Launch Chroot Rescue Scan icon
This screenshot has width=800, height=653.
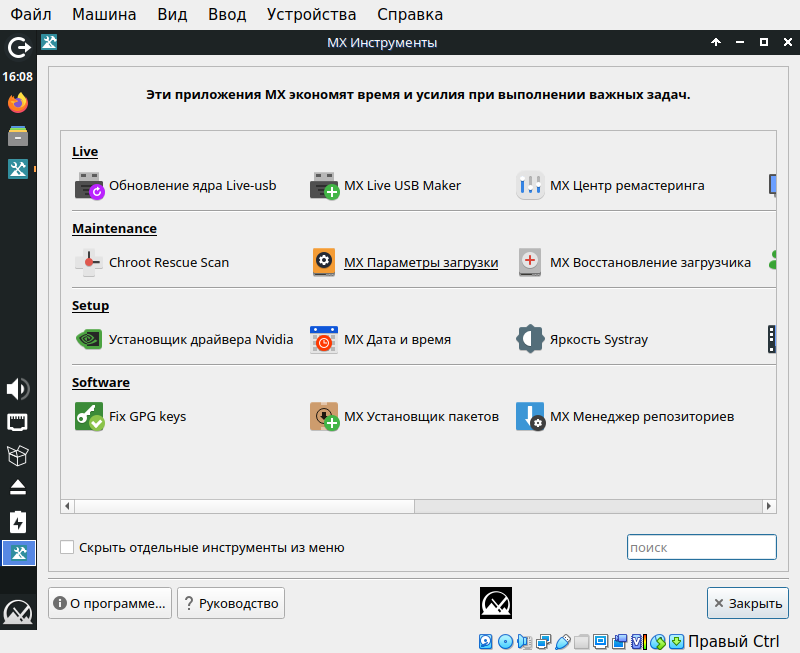pos(89,263)
